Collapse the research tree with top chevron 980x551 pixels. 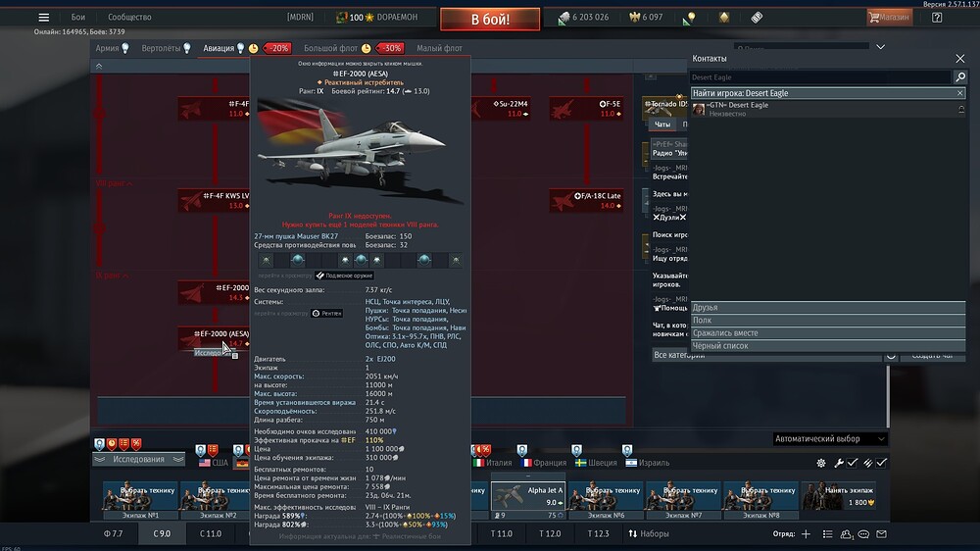[x=99, y=66]
